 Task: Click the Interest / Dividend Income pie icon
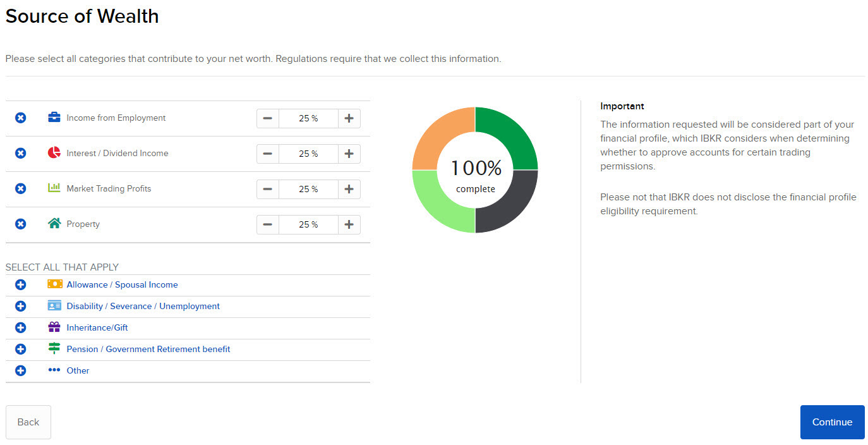click(54, 153)
